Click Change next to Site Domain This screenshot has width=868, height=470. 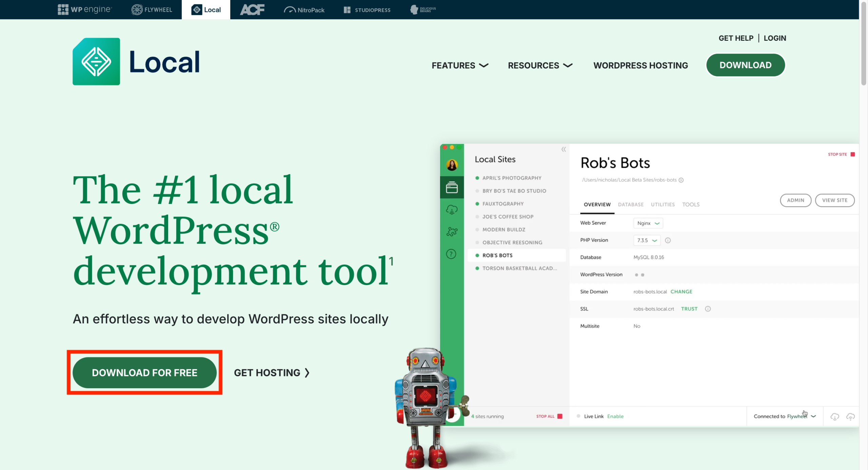click(x=681, y=292)
